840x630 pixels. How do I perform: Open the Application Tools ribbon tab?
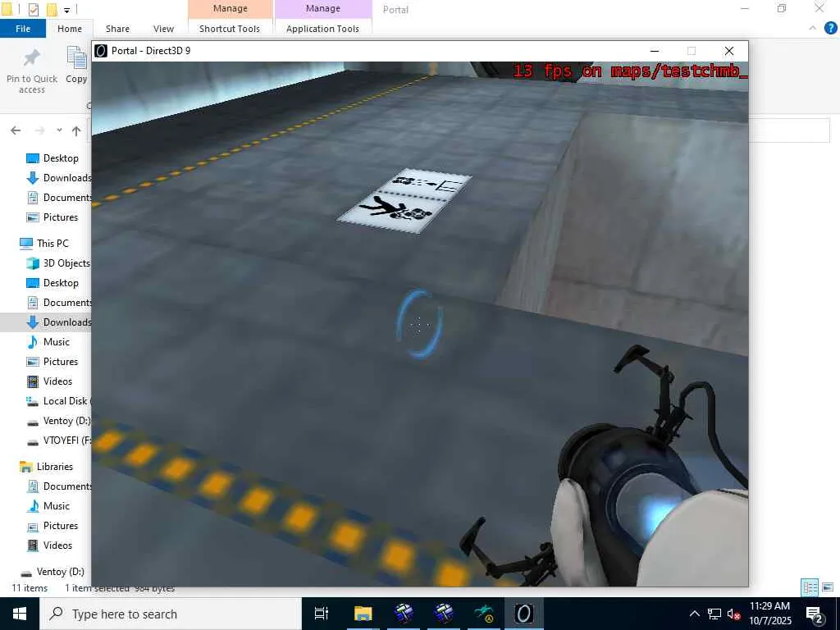tap(322, 29)
